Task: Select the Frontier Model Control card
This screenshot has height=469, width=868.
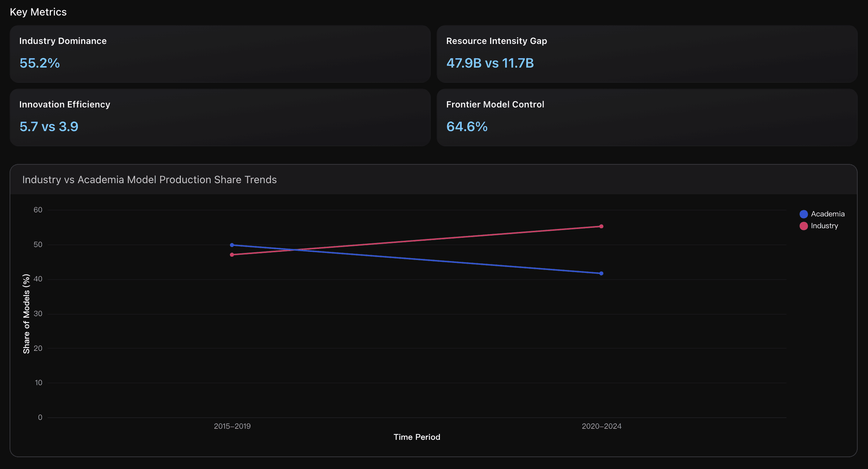Action: [x=647, y=117]
